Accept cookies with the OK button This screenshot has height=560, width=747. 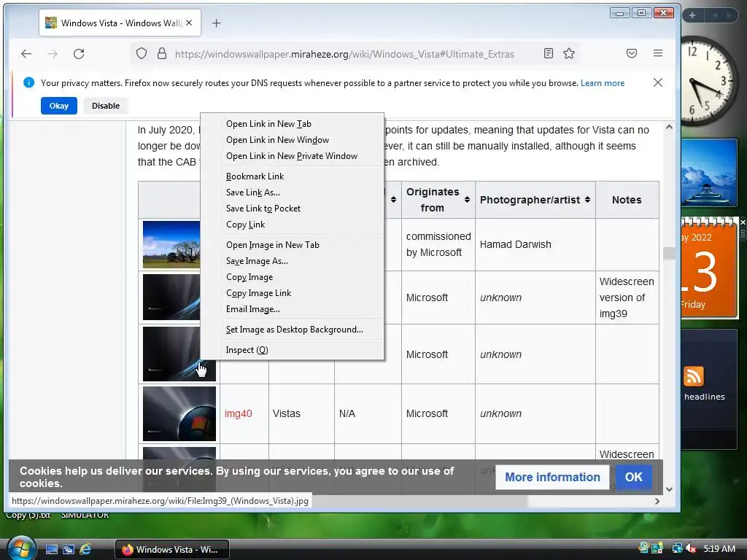tap(634, 477)
